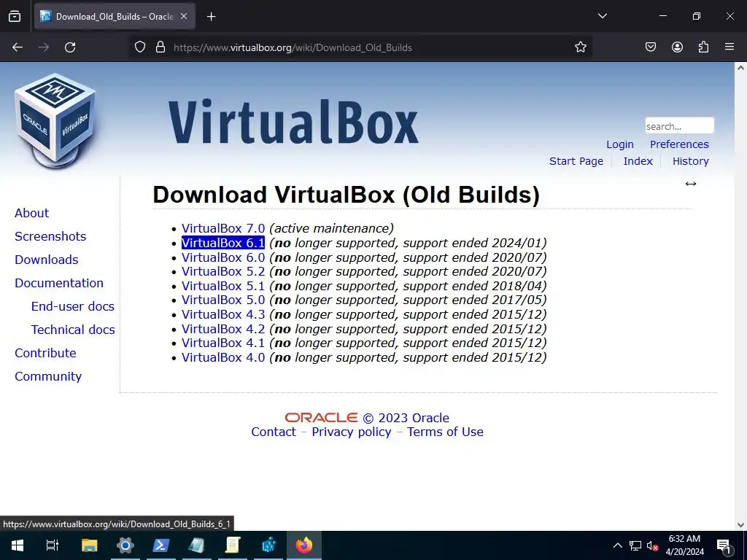The height and width of the screenshot is (560, 747).
Task: Click the browser back arrow
Action: (18, 47)
